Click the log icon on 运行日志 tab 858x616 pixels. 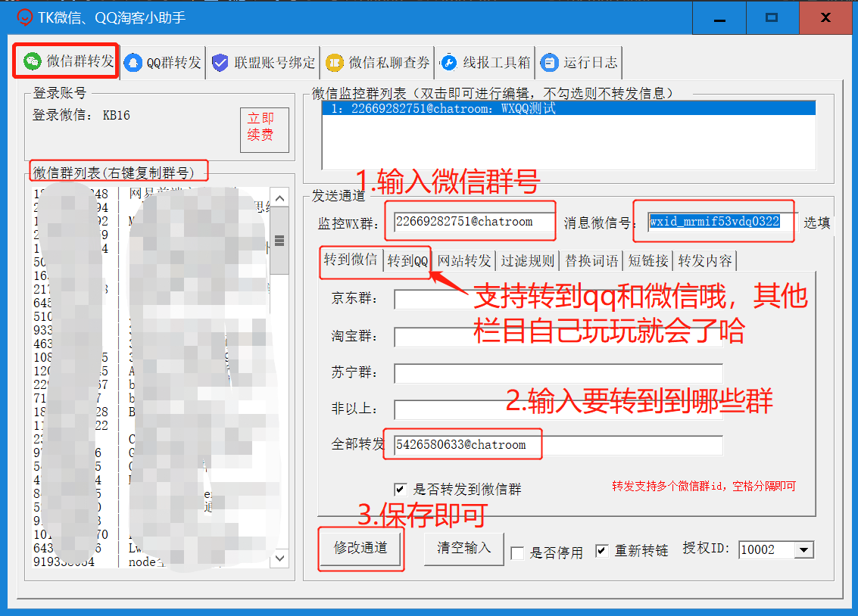tap(549, 63)
